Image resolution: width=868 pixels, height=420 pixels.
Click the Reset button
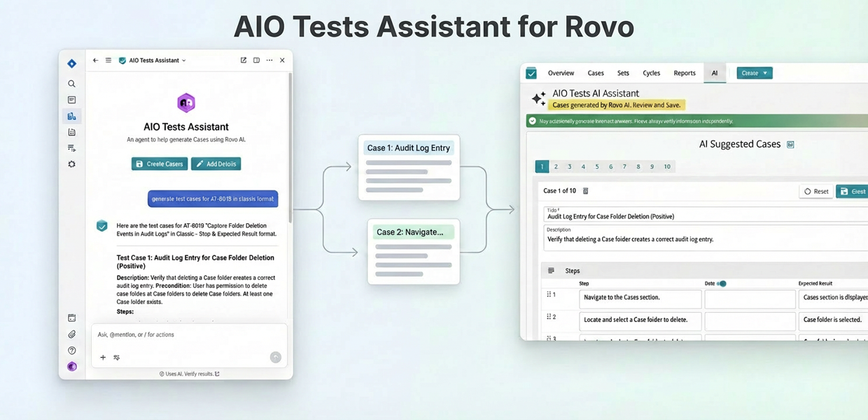(816, 191)
